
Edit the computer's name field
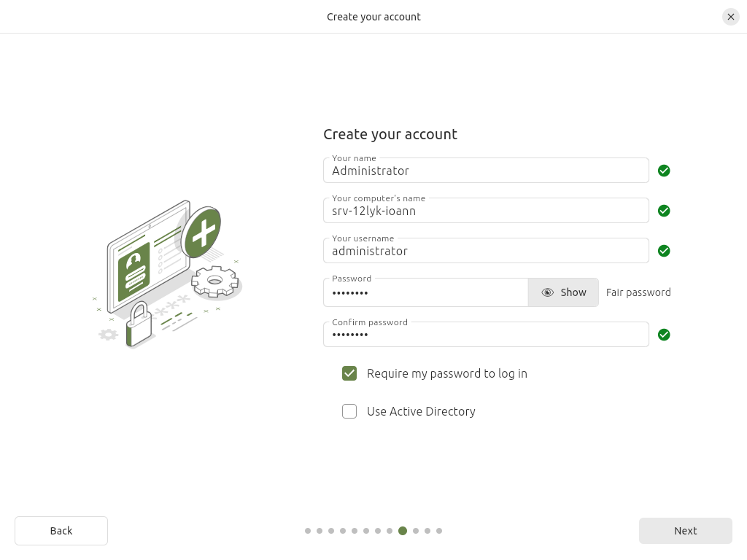click(485, 211)
